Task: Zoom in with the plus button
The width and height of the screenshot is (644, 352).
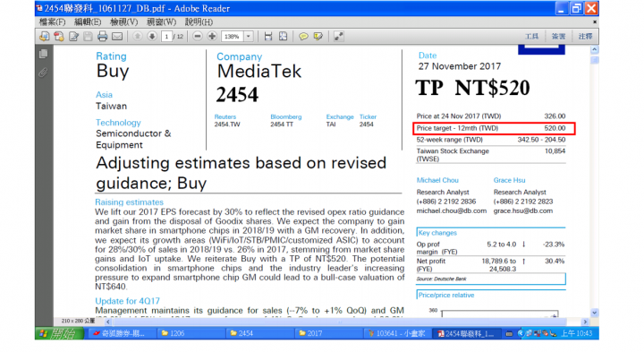Action: pos(212,37)
